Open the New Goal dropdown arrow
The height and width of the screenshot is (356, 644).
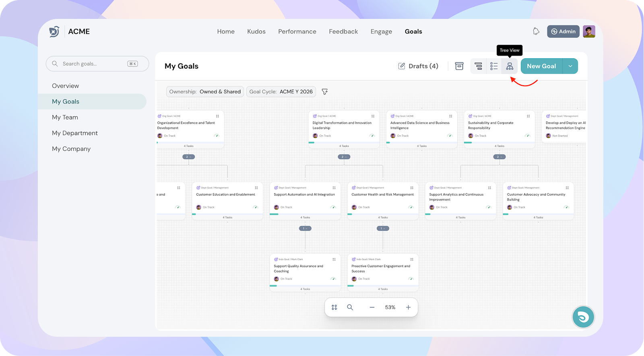570,66
